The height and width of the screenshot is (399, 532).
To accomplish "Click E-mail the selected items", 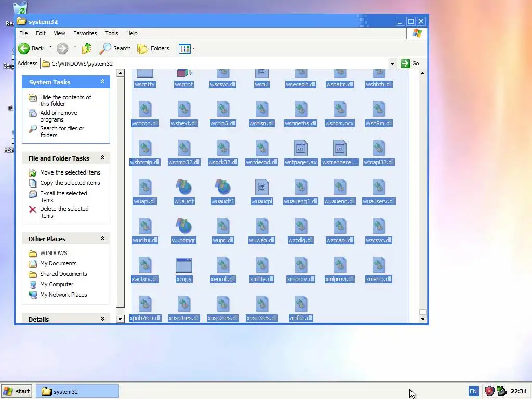I will [x=63, y=196].
